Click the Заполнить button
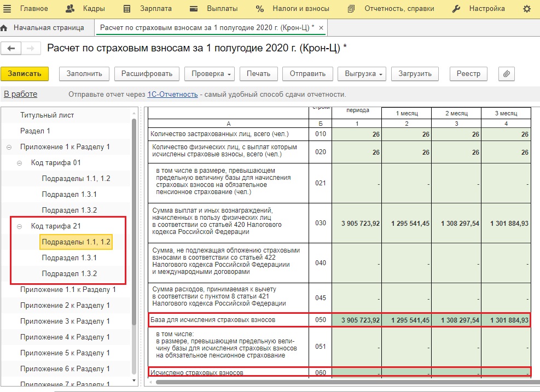Screen dimensions: 540x392 (84, 74)
